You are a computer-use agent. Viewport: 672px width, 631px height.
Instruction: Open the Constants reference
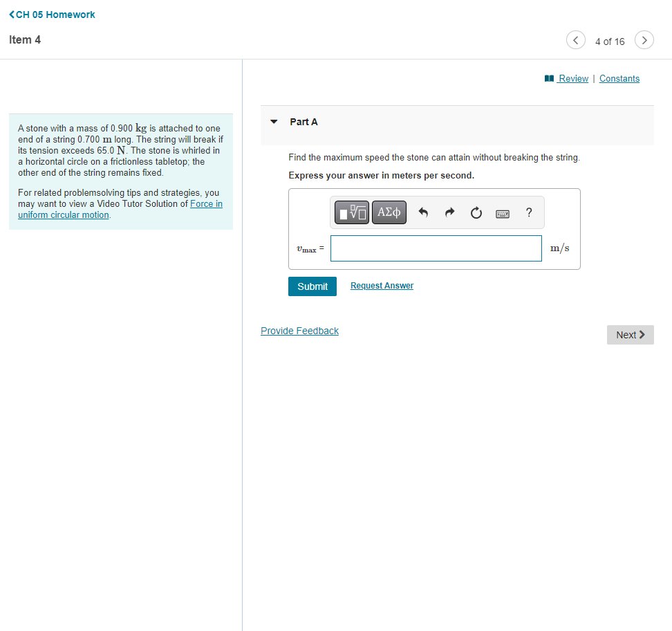[619, 78]
